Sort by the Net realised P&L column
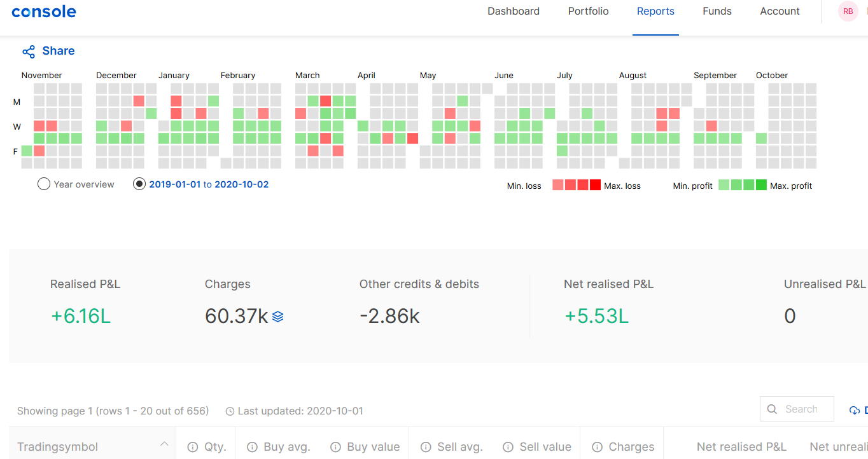Screen dimensions: 868x459 coord(741,447)
